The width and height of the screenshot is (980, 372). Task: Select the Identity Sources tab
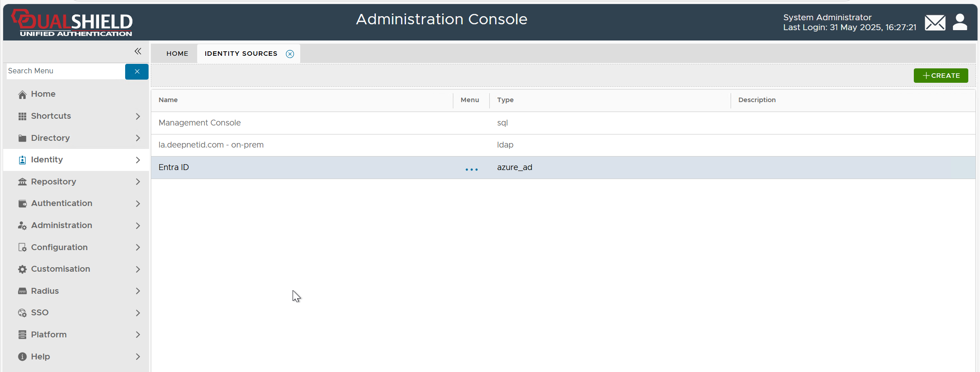241,54
